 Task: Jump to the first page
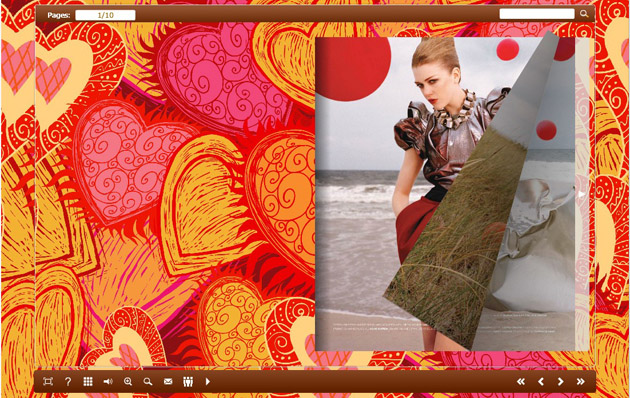pos(521,382)
